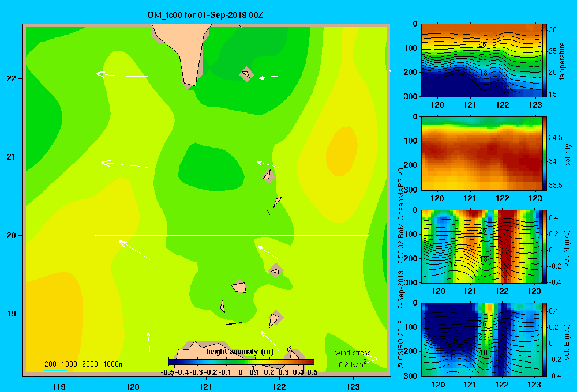Click the '33.5' tick on salinity color bar
577x392 pixels.
556,186
